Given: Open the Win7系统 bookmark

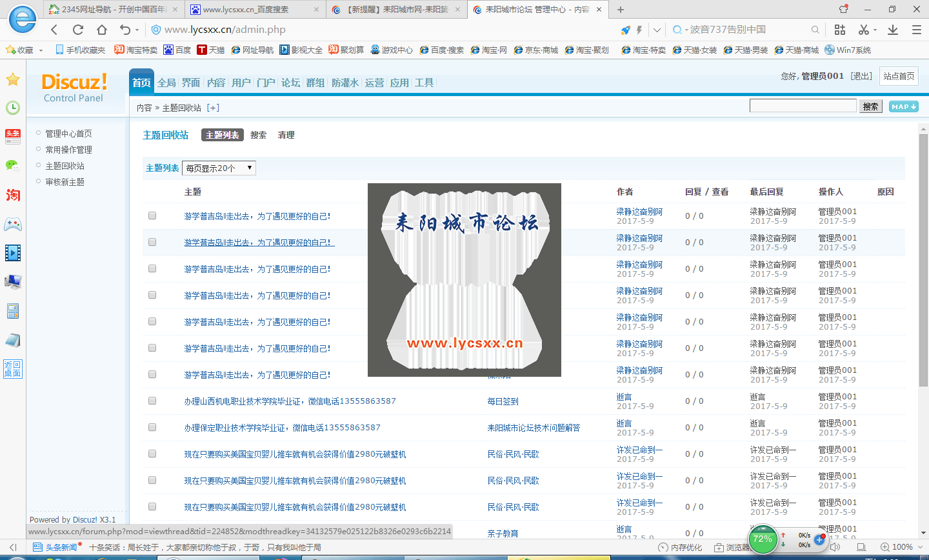Looking at the screenshot, I should pos(848,50).
